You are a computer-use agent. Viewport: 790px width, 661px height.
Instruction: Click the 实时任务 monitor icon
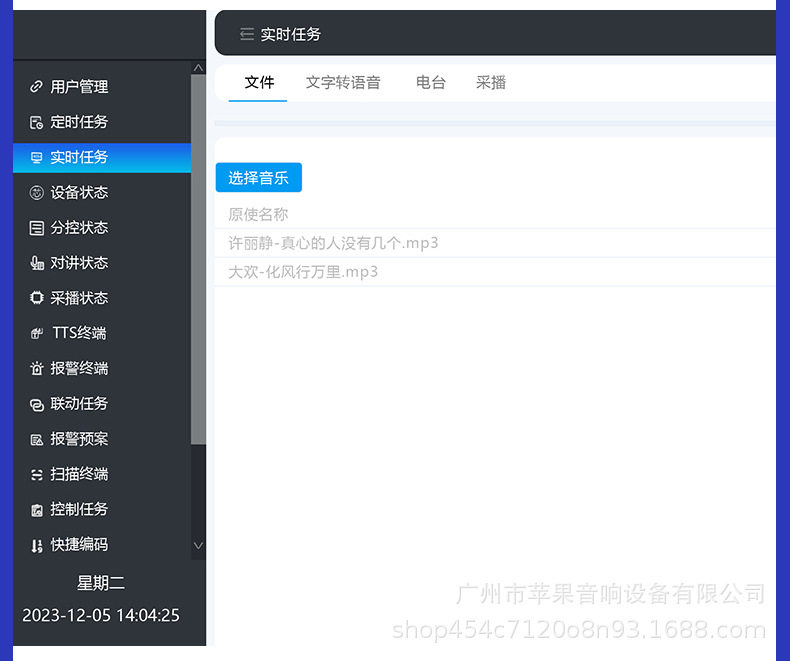tap(36, 157)
